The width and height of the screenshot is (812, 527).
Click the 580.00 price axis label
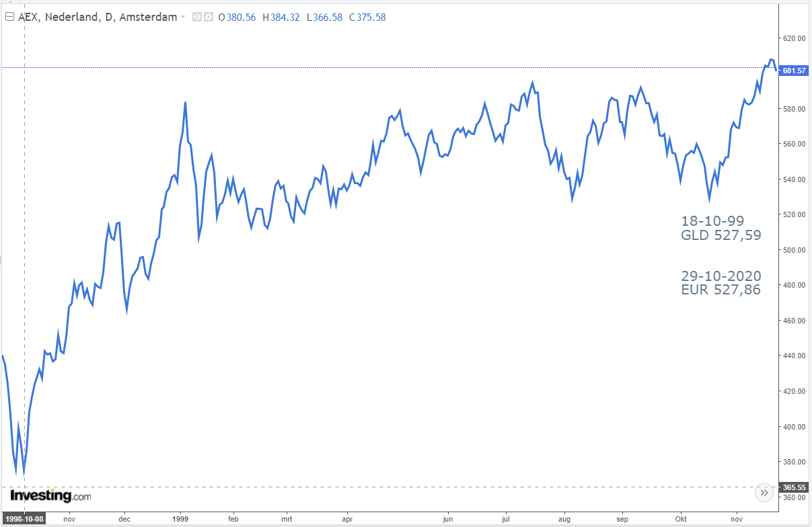click(795, 109)
